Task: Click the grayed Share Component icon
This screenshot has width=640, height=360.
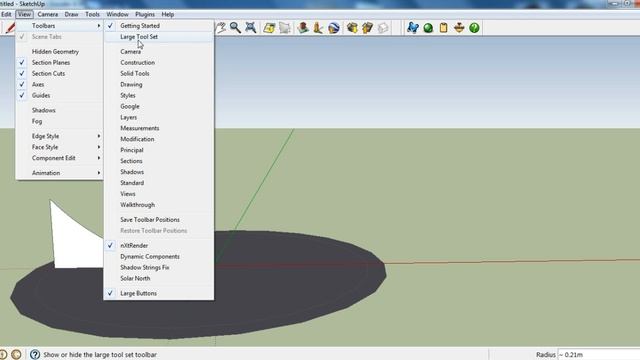Action: 383,28
